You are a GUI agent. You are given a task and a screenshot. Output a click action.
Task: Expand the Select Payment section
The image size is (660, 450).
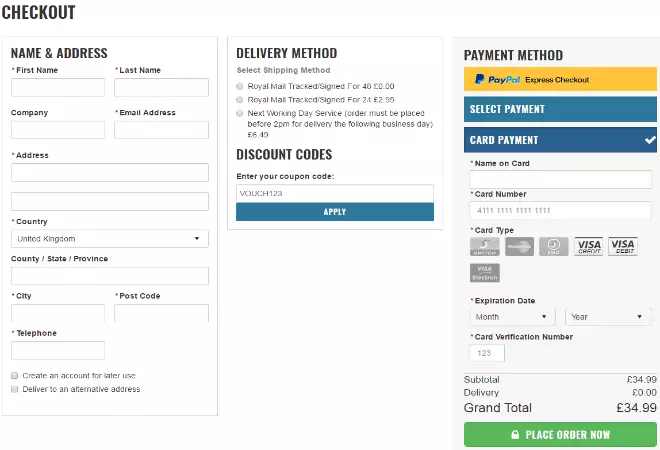click(x=560, y=109)
